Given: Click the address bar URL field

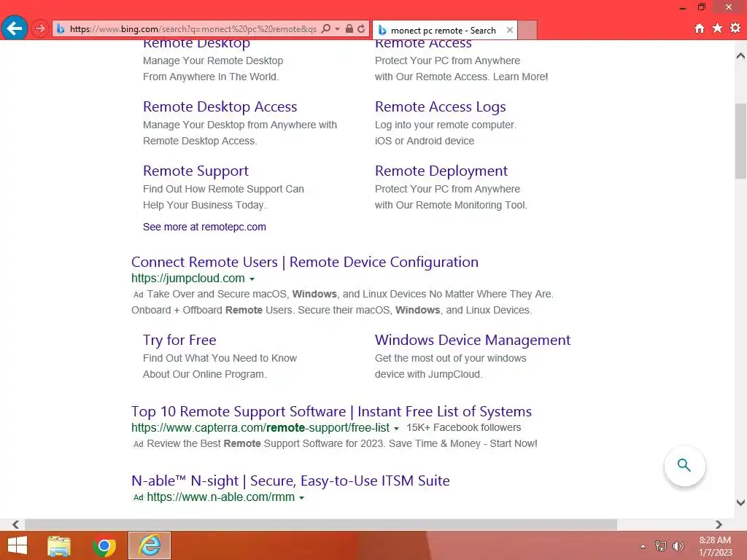Looking at the screenshot, I should click(x=193, y=29).
